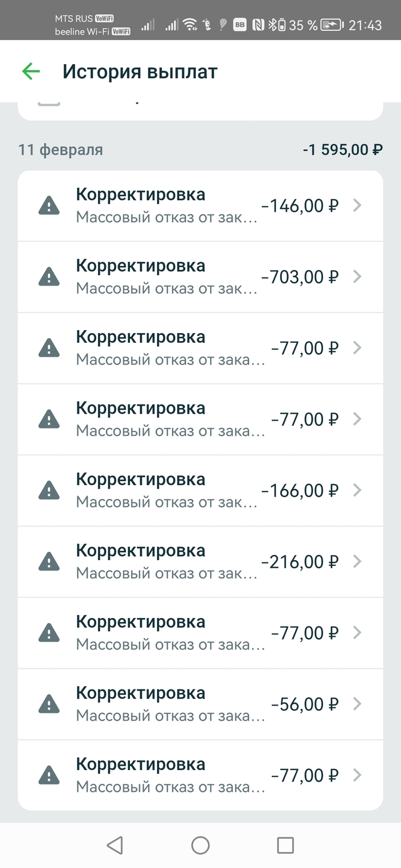Screen dimensions: 401x868
Task: Expand the −146,00 ₽ correction chevron
Action: coord(357,205)
